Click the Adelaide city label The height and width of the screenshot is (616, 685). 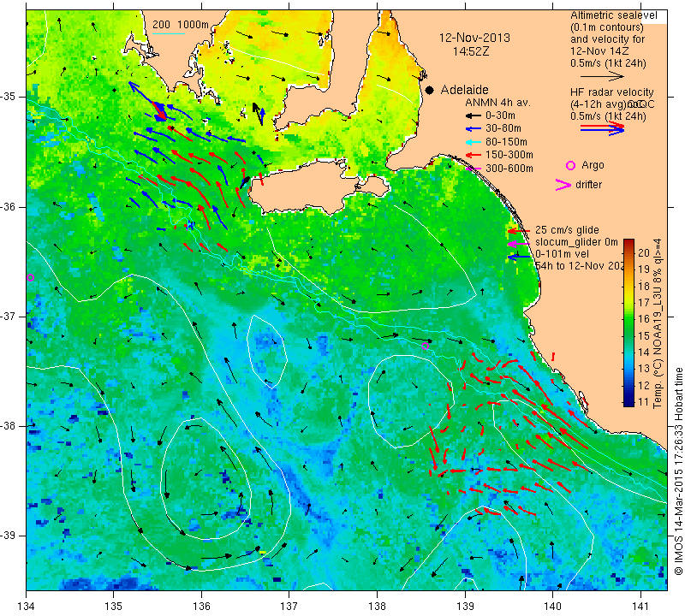[x=464, y=90]
